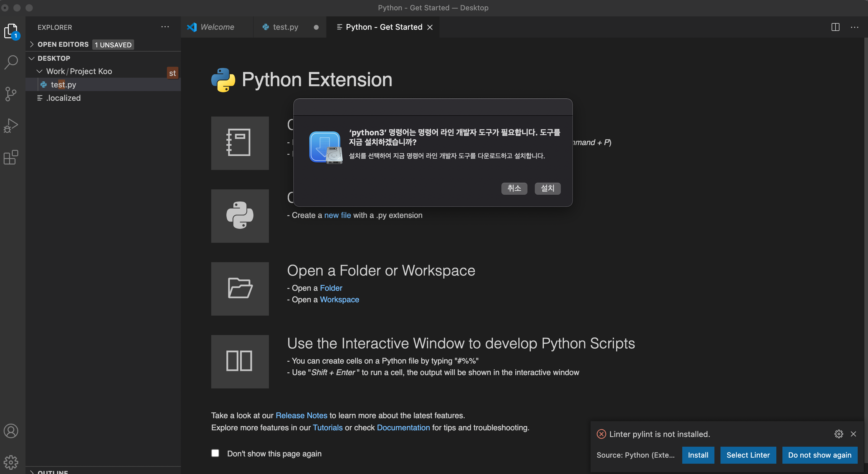This screenshot has height=474, width=868.
Task: Open linter notification gear settings
Action: coord(838,434)
